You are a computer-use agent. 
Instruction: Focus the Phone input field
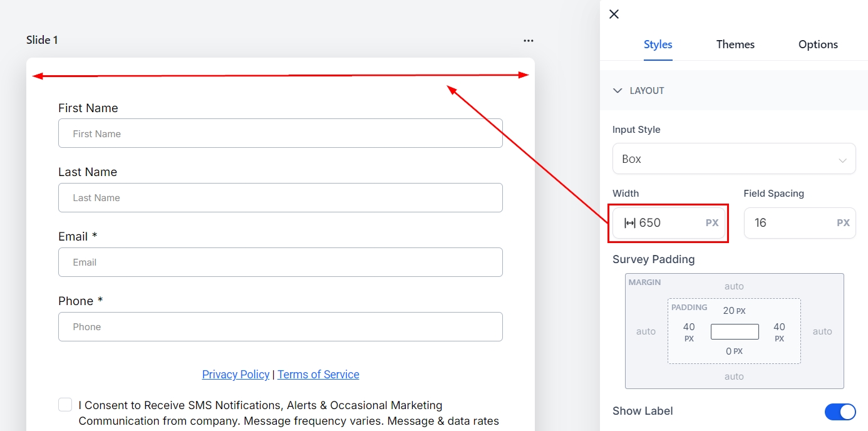click(280, 327)
